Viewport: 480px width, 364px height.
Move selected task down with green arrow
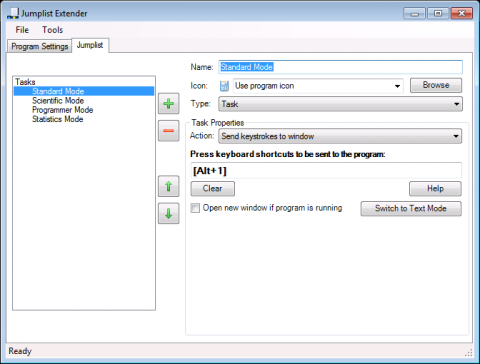point(168,213)
